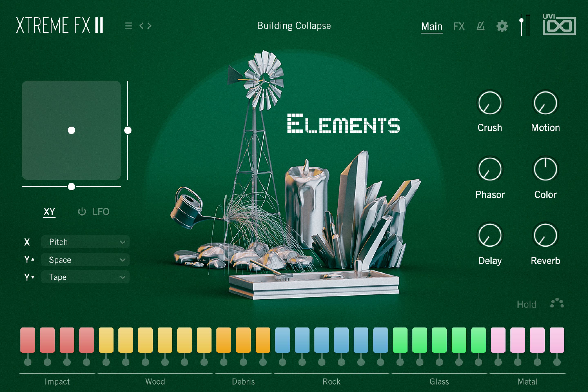Click level knob under first Impact pad
The image size is (588, 392).
pyautogui.click(x=28, y=362)
